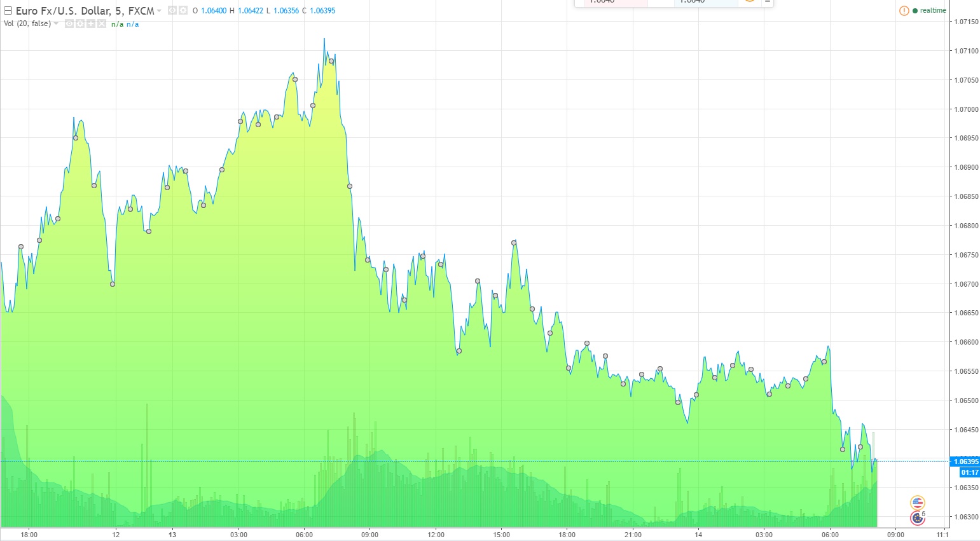This screenshot has height=541, width=980.
Task: Click the 15:00 time axis label
Action: pyautogui.click(x=501, y=535)
